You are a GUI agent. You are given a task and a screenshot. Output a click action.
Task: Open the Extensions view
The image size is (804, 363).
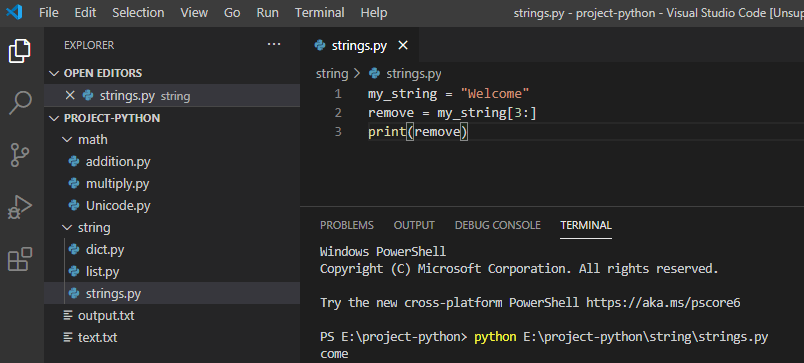pos(20,259)
